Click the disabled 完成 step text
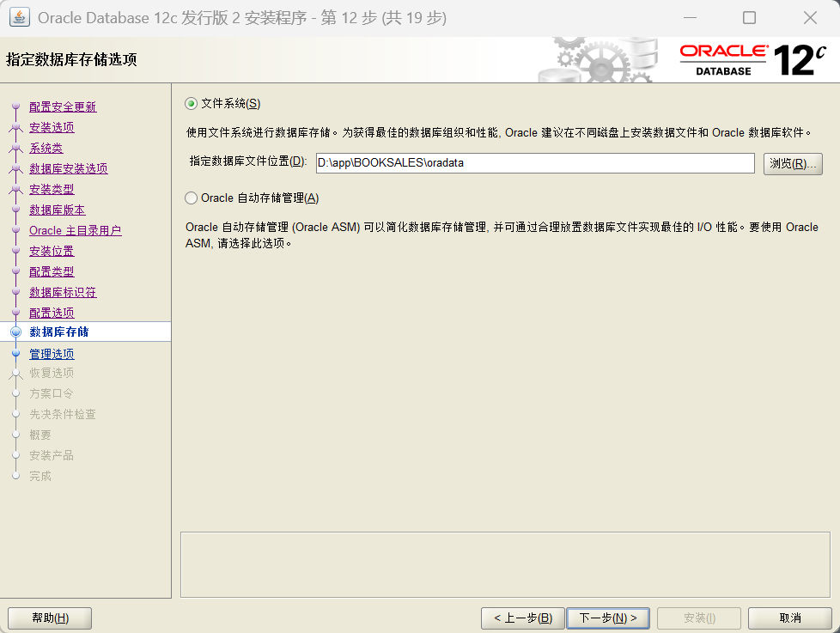 40,476
